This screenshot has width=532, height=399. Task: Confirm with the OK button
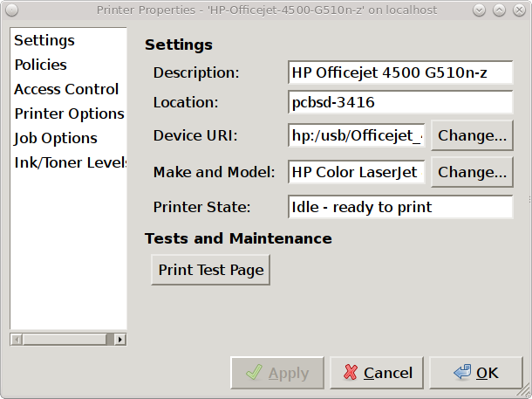pos(476,373)
